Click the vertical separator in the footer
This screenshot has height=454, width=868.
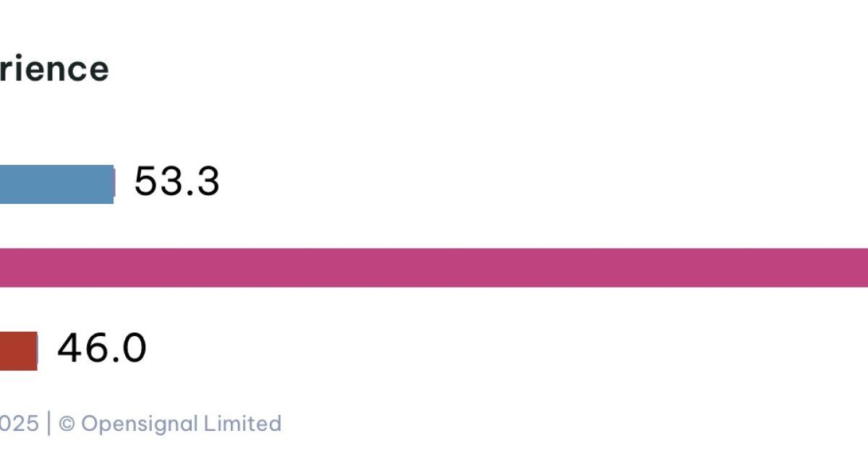48,424
